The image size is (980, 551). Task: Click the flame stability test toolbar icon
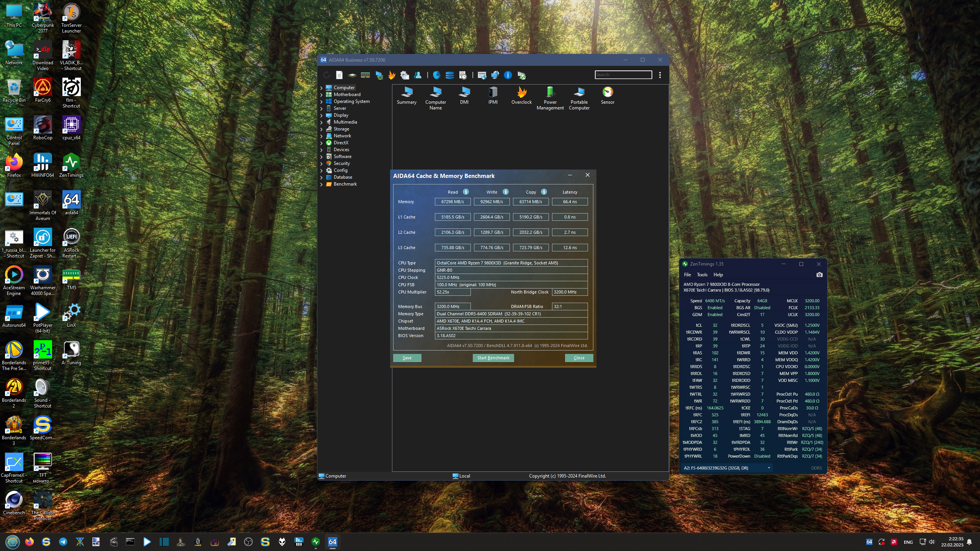pyautogui.click(x=391, y=75)
